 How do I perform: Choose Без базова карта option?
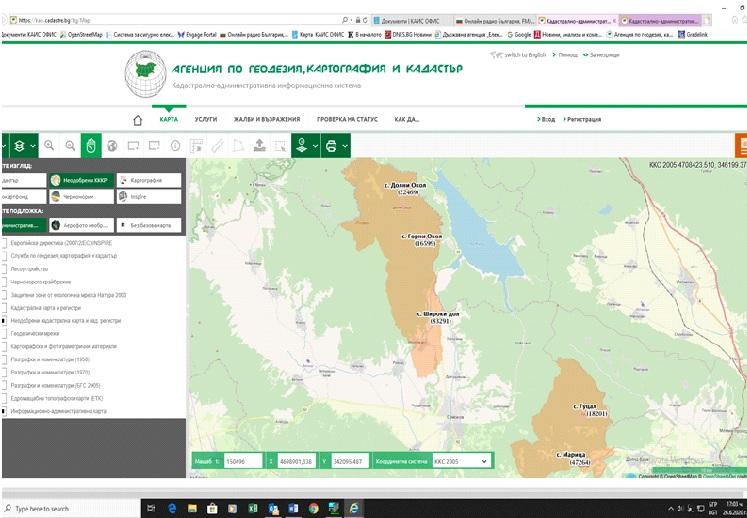pyautogui.click(x=149, y=225)
